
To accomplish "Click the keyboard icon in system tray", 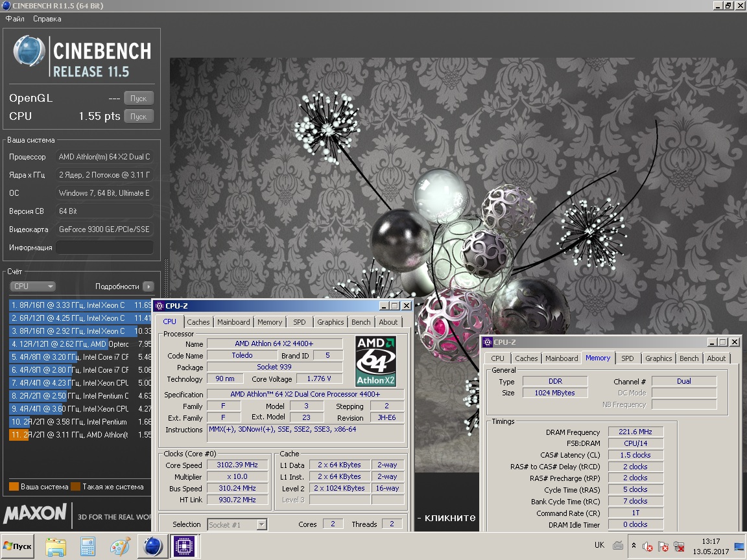I will (x=617, y=546).
